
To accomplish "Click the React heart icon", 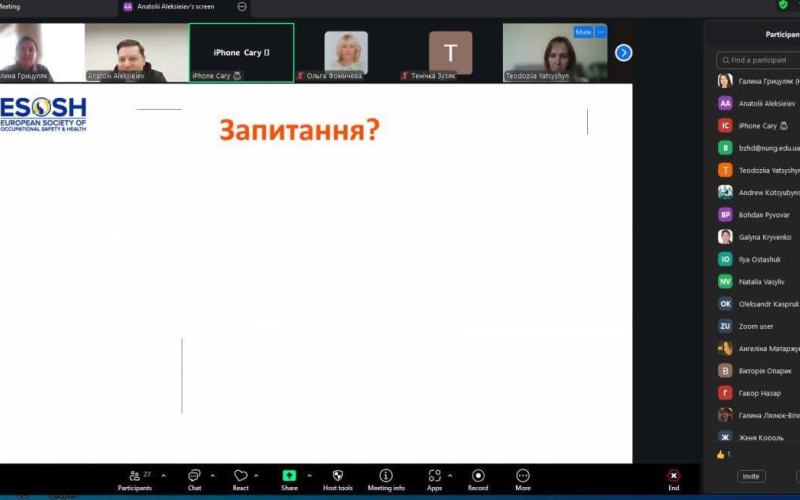I will tap(240, 476).
